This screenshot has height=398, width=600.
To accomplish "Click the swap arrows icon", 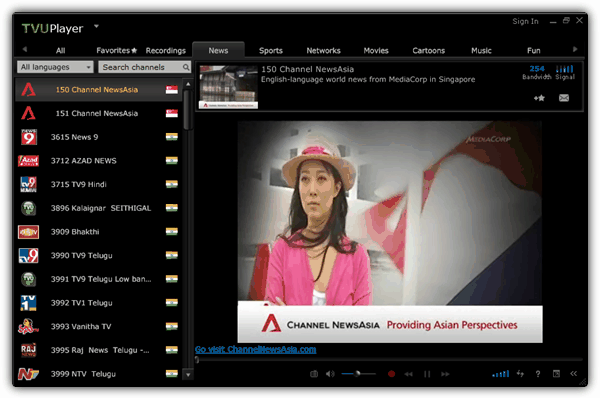I will 520,373.
